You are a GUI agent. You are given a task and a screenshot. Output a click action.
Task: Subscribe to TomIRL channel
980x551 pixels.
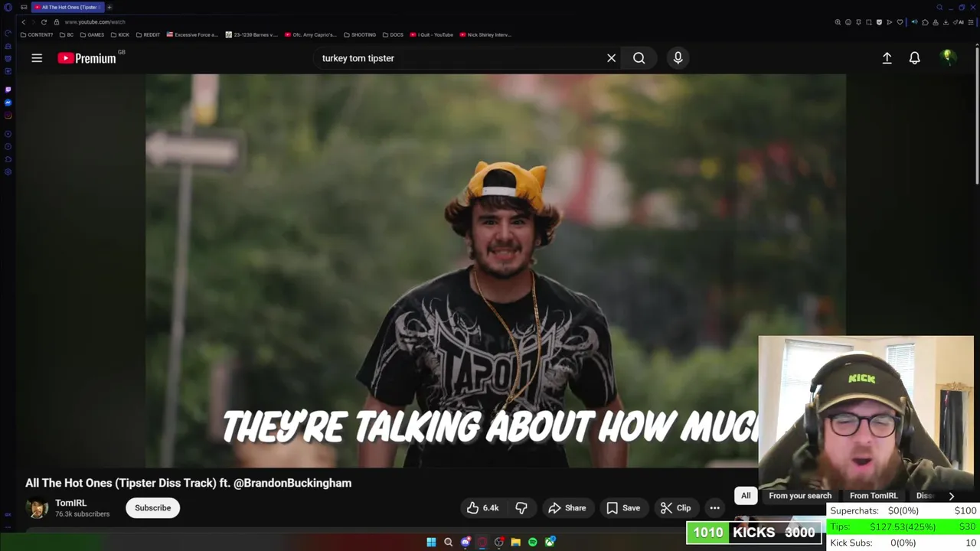pyautogui.click(x=153, y=508)
